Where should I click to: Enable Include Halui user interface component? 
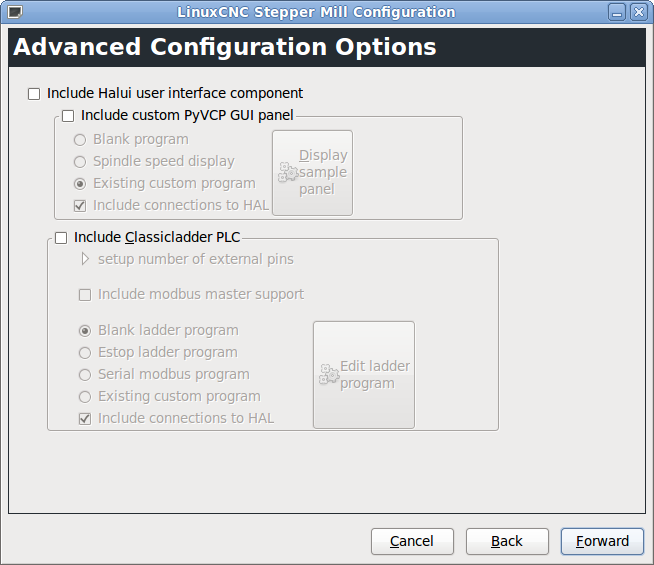click(x=34, y=94)
